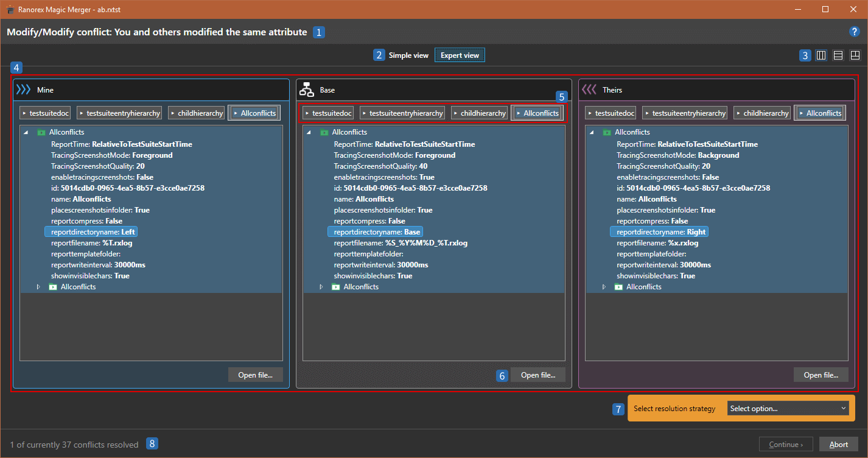This screenshot has width=868, height=458.
Task: Expand child Allconflicts node in Mine
Action: [38, 287]
